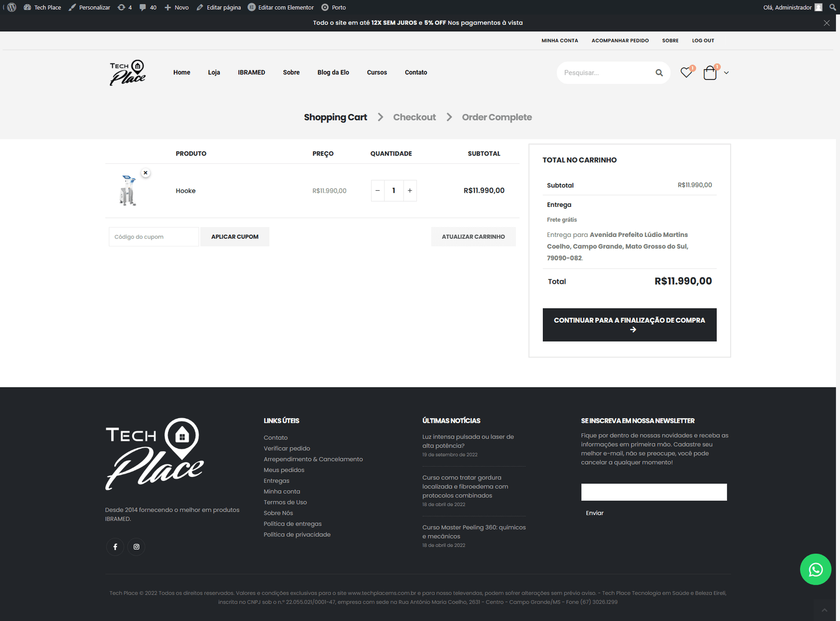The width and height of the screenshot is (840, 621).
Task: Click the search magnifier icon in header
Action: click(x=659, y=73)
